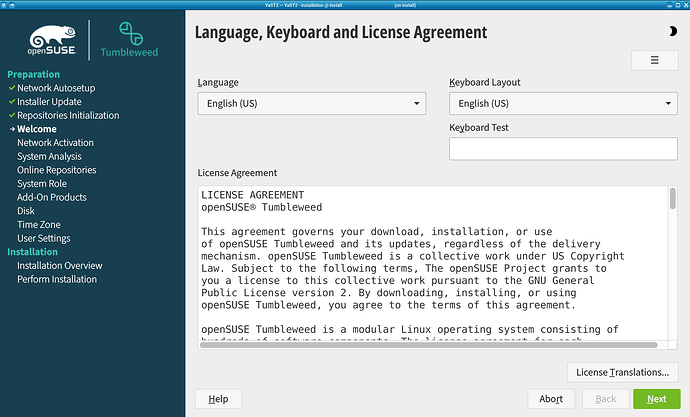
Task: Select the Welcome step
Action: tap(37, 129)
